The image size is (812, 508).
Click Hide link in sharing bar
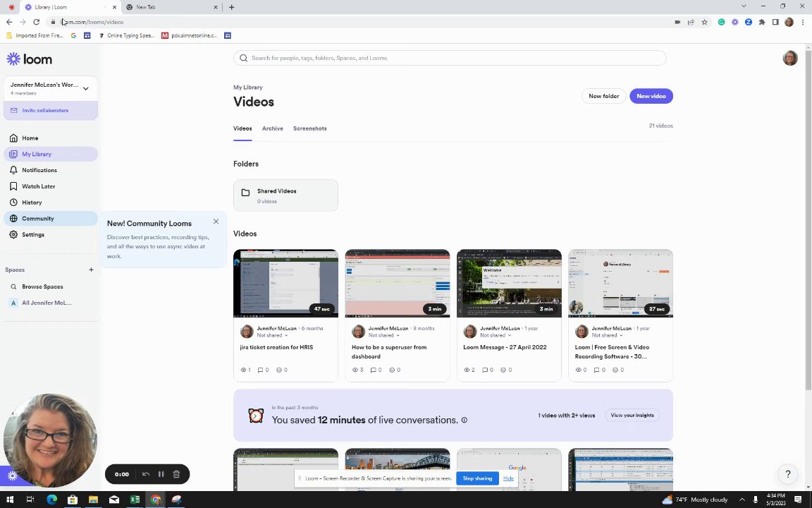coord(508,478)
